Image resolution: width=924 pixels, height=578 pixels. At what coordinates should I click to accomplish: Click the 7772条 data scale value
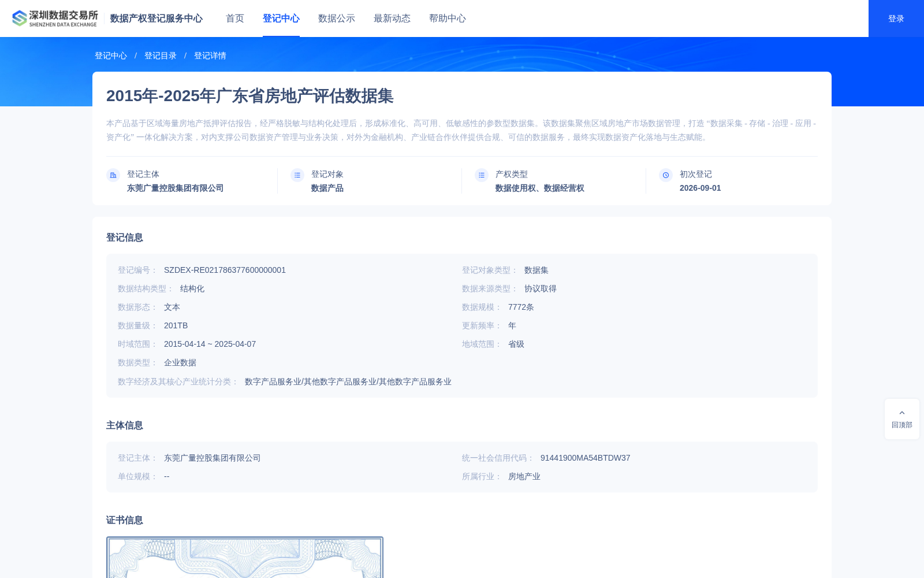click(x=521, y=307)
